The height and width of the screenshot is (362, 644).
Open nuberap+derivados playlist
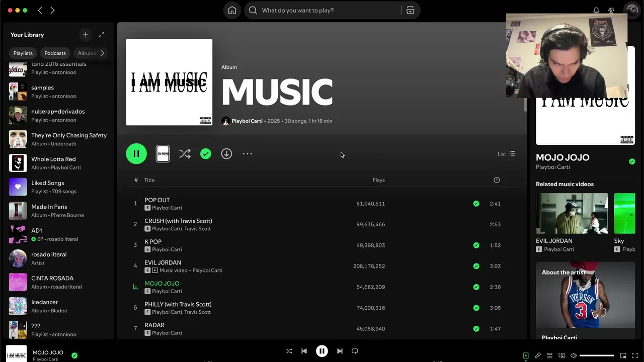click(59, 115)
